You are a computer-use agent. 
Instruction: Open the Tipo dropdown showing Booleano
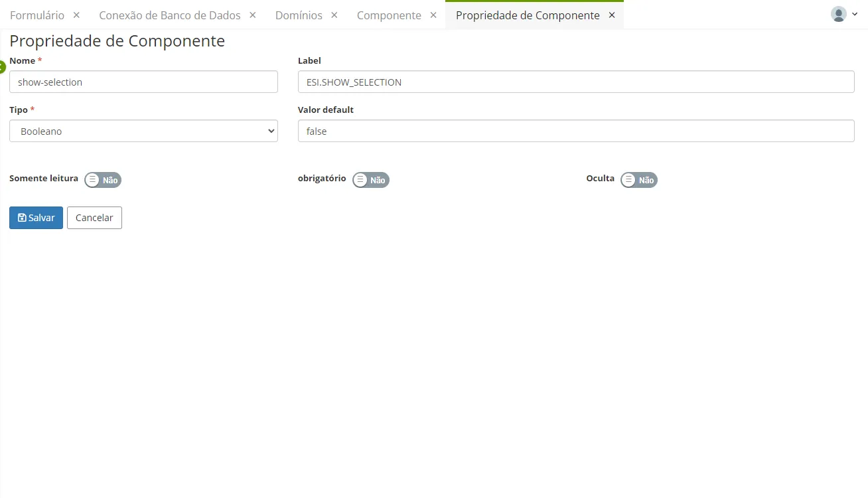[x=143, y=131]
